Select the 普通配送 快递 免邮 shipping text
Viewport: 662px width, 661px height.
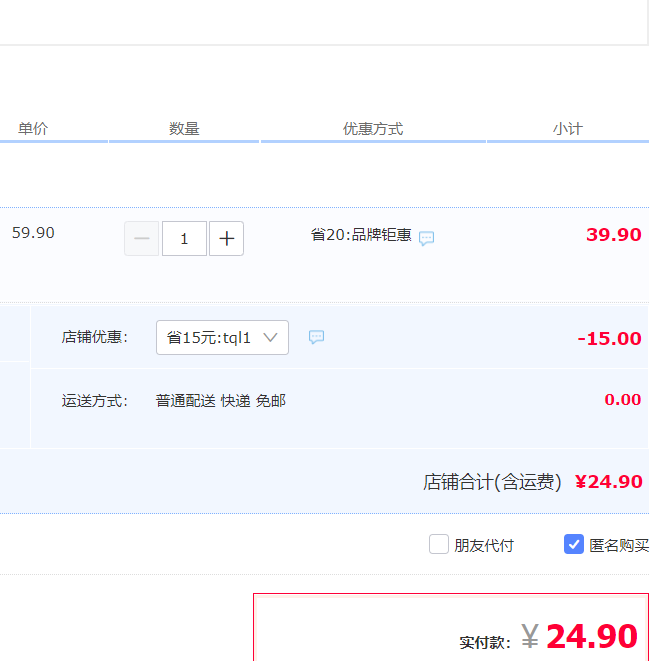coord(221,401)
